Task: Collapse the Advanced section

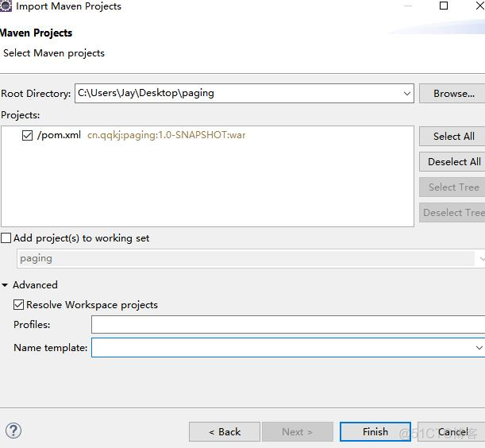Action: (x=5, y=285)
